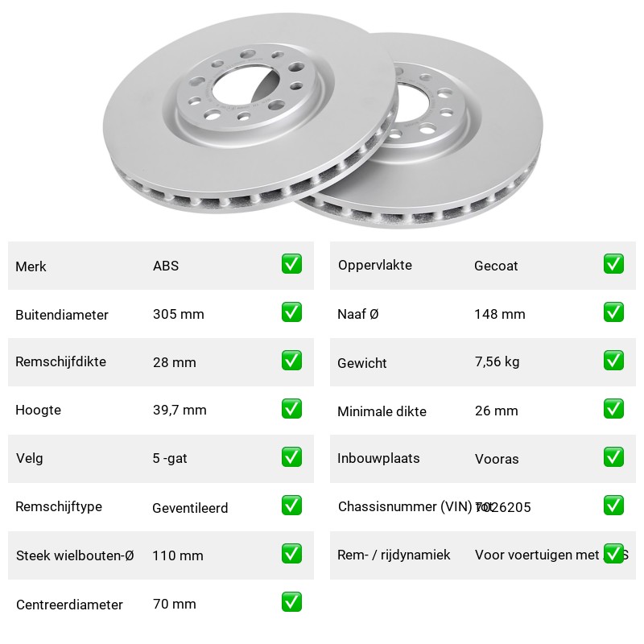Click the front brake disc product image

pos(250,113)
